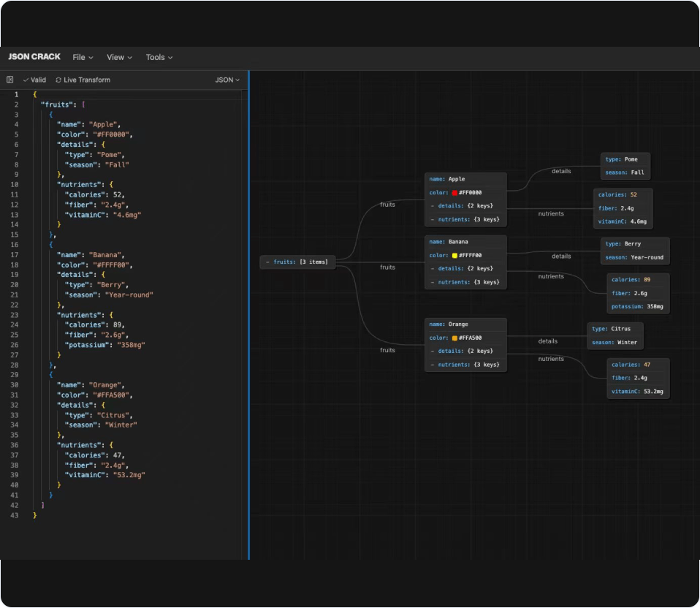Click the JSON CRACK logo

pyautogui.click(x=34, y=57)
